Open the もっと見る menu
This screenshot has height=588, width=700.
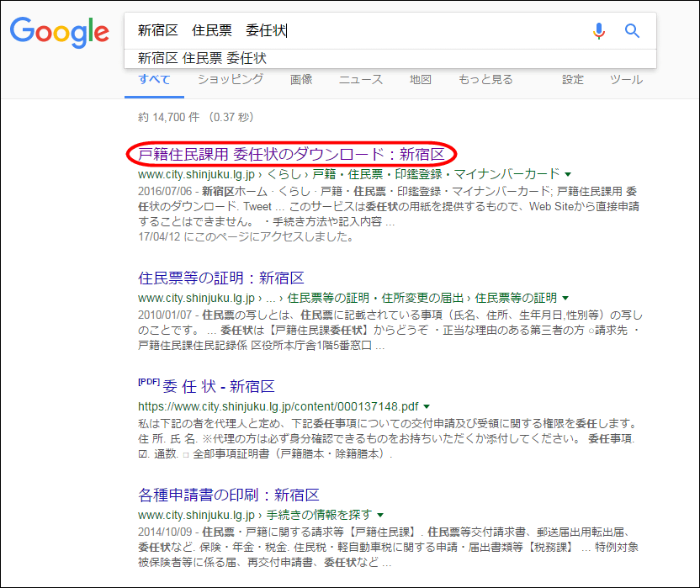[485, 80]
